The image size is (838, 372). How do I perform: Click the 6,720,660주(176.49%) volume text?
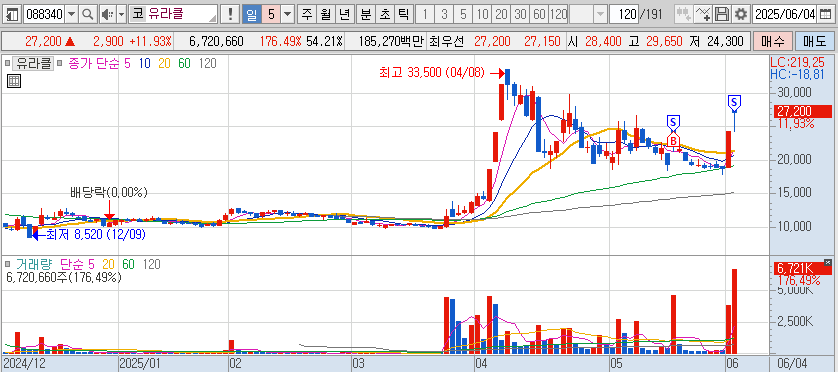click(x=64, y=277)
